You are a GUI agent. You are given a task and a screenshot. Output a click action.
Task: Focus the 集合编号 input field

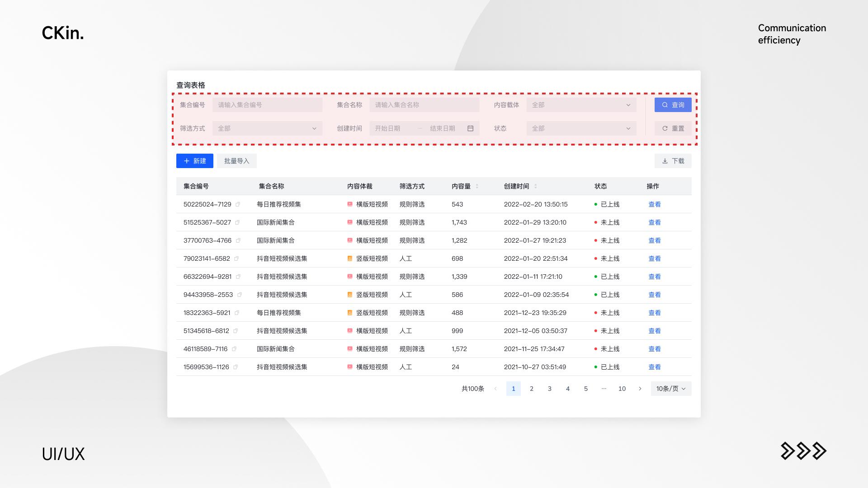267,105
